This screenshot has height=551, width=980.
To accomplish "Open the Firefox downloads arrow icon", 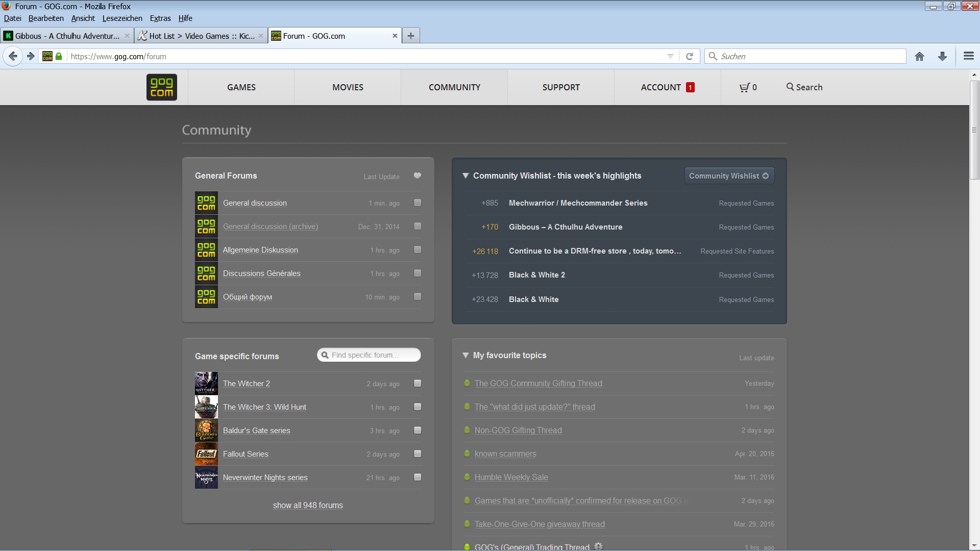I will tap(942, 57).
